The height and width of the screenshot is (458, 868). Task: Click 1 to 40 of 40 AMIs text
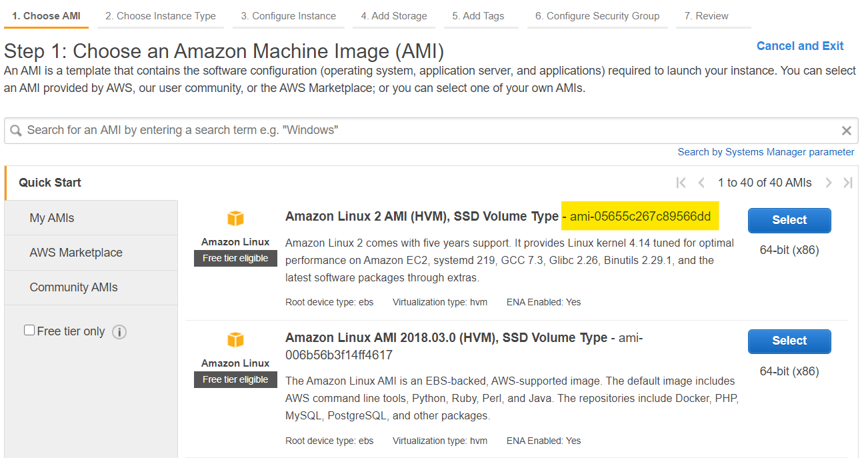coord(765,183)
